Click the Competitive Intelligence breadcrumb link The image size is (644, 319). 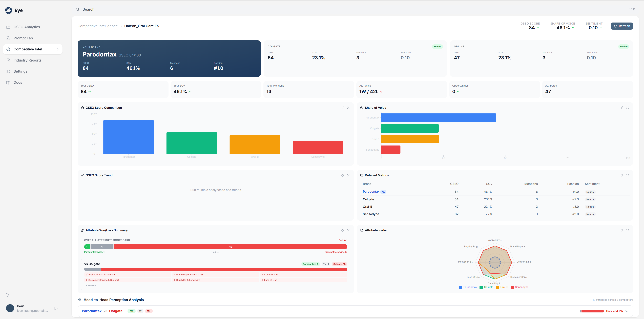click(97, 26)
